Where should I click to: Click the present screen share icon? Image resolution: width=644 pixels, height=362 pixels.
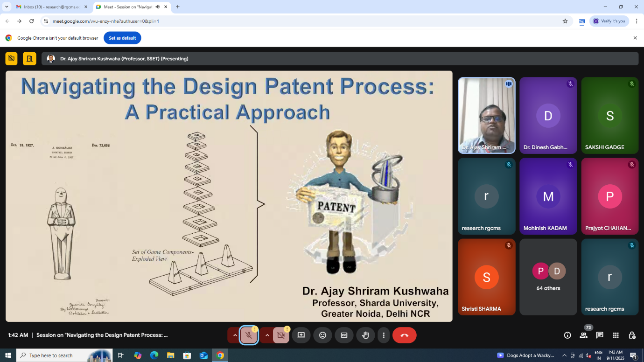click(301, 335)
